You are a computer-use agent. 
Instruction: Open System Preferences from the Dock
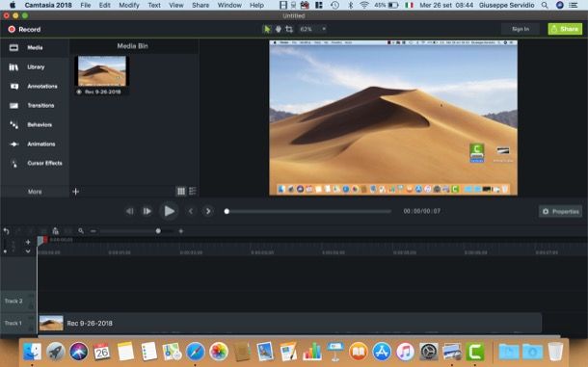(428, 352)
